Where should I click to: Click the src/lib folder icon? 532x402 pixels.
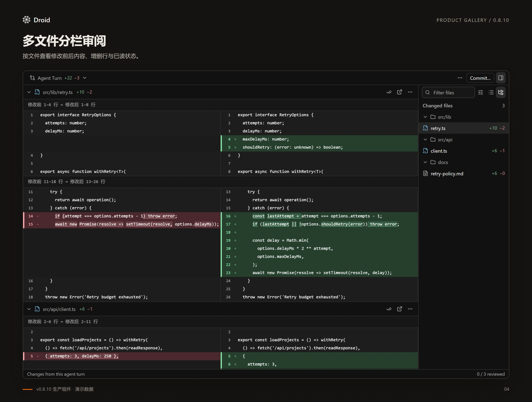(x=433, y=117)
